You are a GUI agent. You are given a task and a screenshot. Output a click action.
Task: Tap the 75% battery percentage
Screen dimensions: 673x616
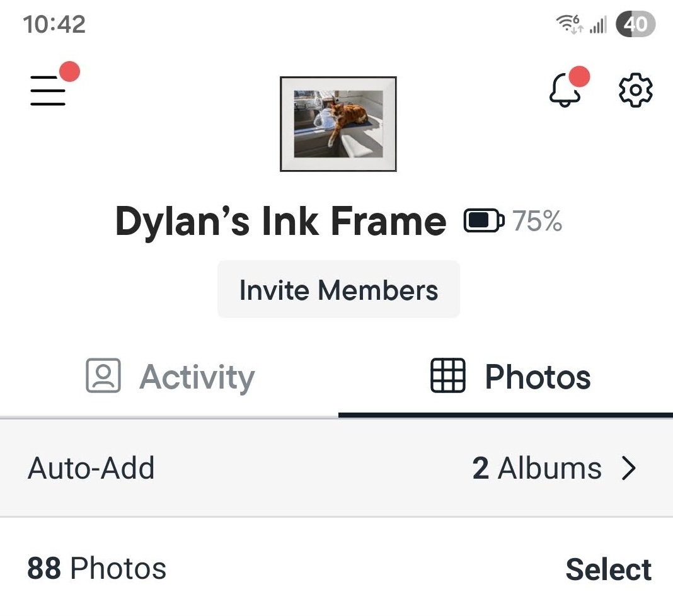point(537,221)
